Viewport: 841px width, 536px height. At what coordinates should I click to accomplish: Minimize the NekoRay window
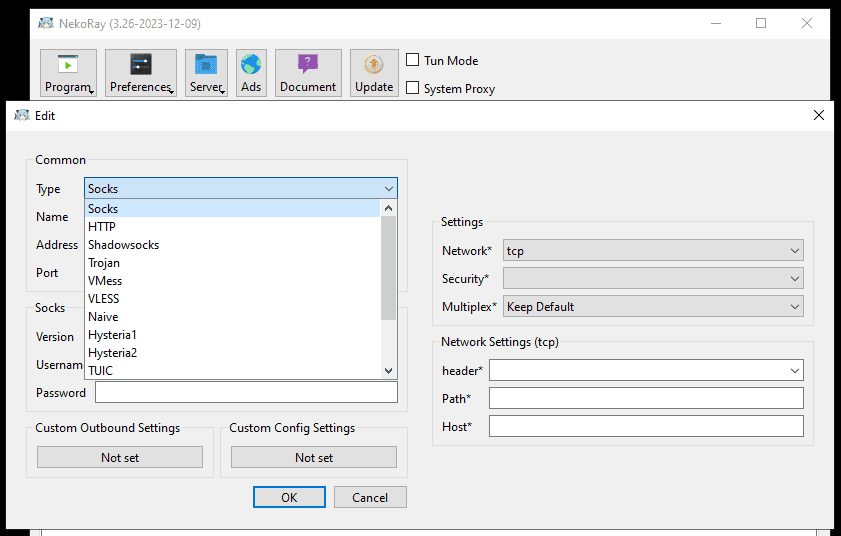pos(716,23)
